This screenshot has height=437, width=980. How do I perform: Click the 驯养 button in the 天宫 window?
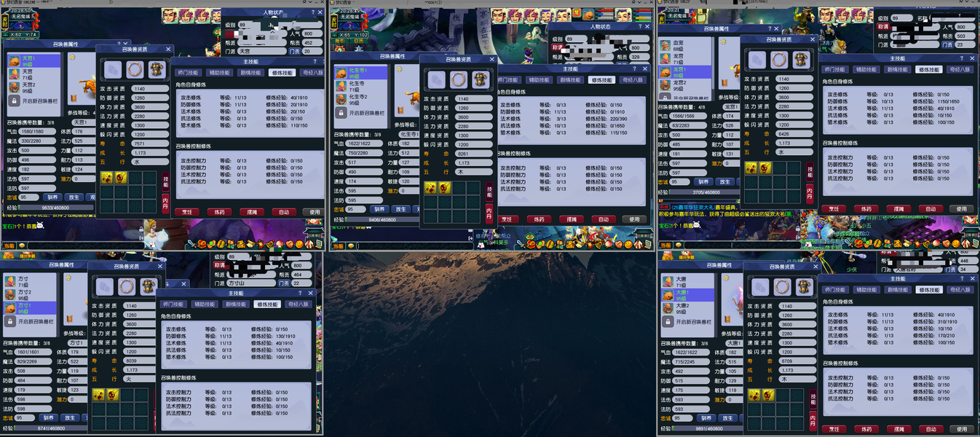pos(52,197)
